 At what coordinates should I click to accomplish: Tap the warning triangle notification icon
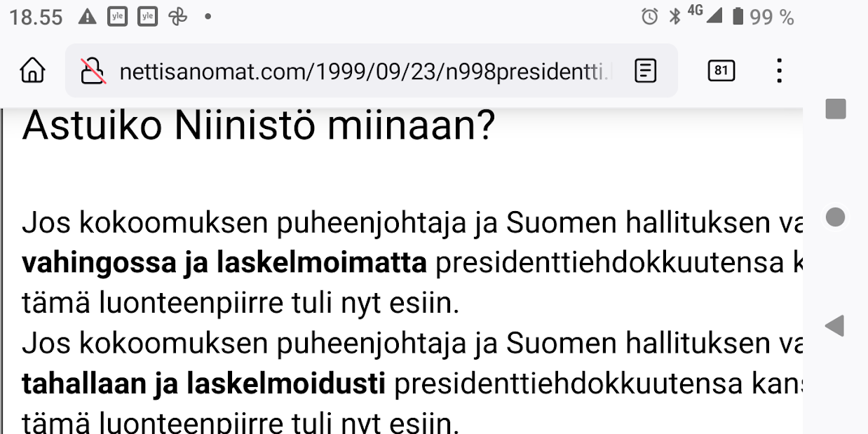click(x=87, y=17)
